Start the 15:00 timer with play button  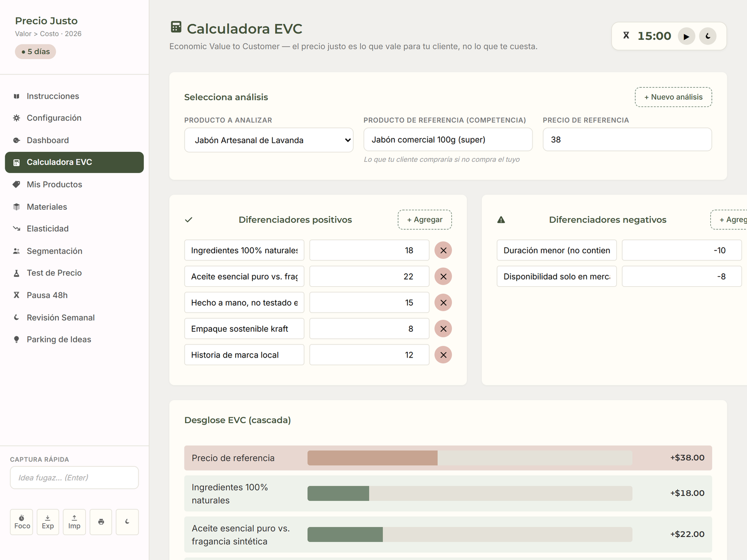pyautogui.click(x=686, y=36)
